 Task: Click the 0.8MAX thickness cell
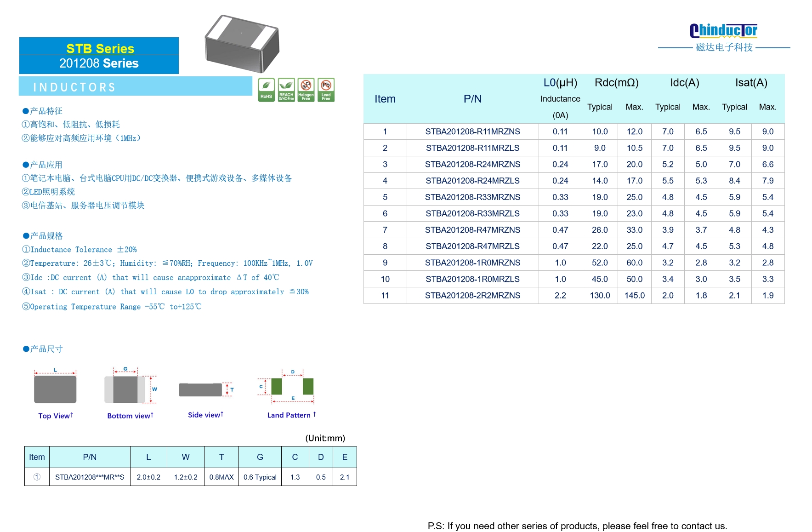pyautogui.click(x=221, y=477)
